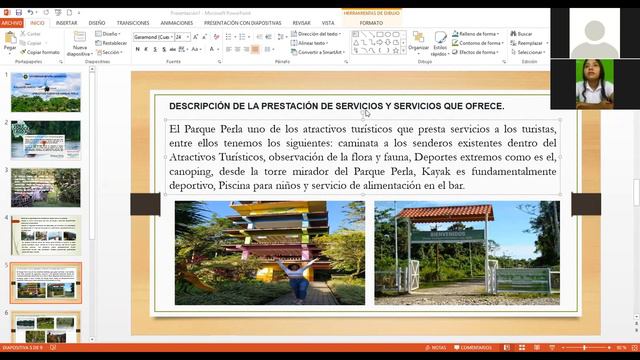The width and height of the screenshot is (640, 360).
Task: Select slide 3 thumbnail
Action: 46,187
